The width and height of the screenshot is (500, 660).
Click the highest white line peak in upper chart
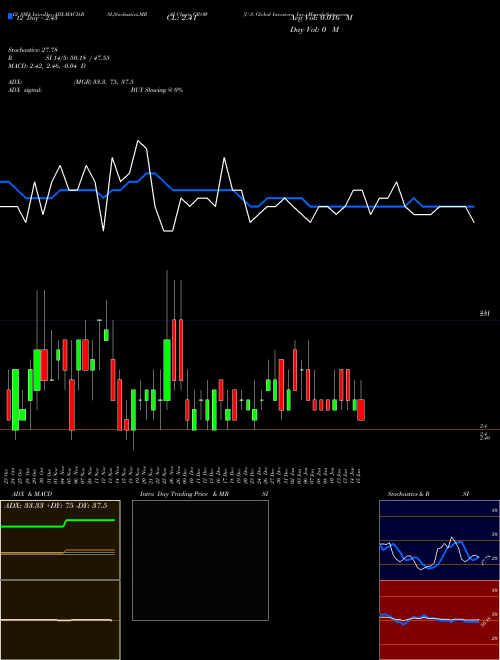point(138,141)
